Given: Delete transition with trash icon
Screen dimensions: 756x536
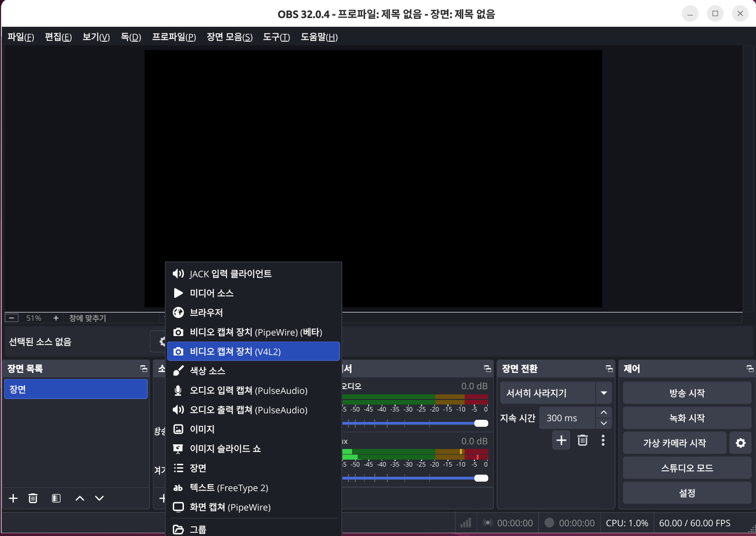Looking at the screenshot, I should click(x=583, y=440).
